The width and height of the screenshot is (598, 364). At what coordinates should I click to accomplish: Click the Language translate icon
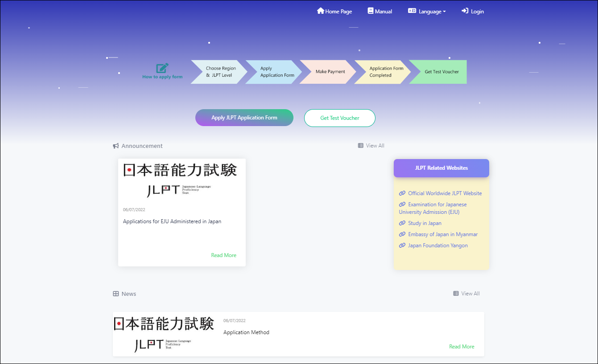point(412,11)
